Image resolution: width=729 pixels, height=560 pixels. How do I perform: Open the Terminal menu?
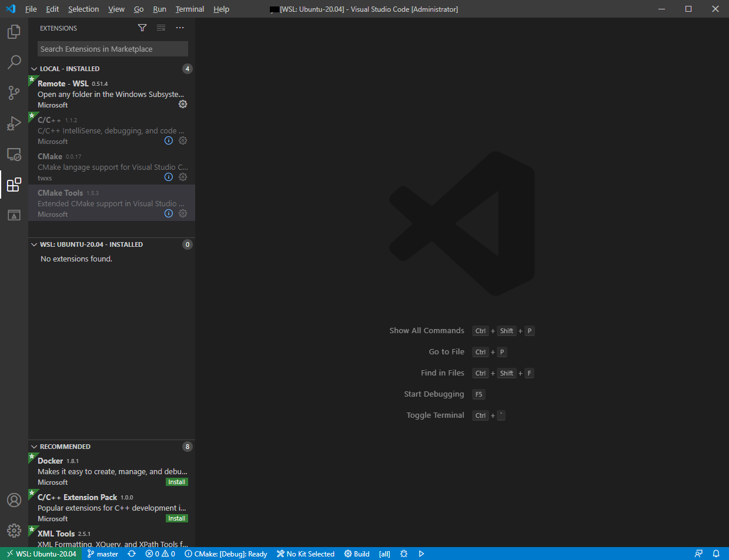pos(189,9)
